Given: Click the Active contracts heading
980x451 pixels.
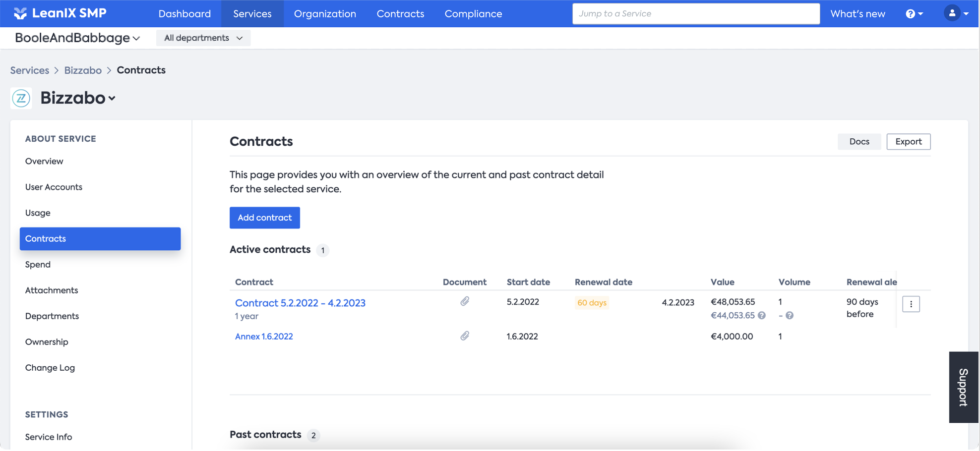Looking at the screenshot, I should 270,249.
